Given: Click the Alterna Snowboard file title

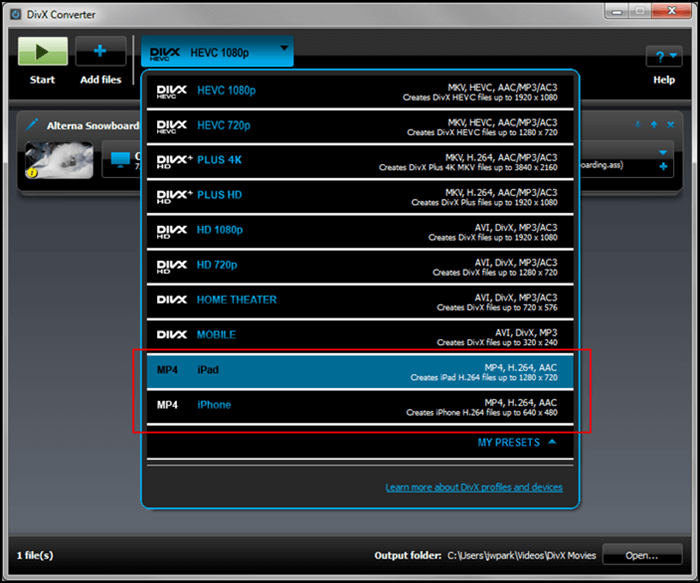Looking at the screenshot, I should click(93, 125).
